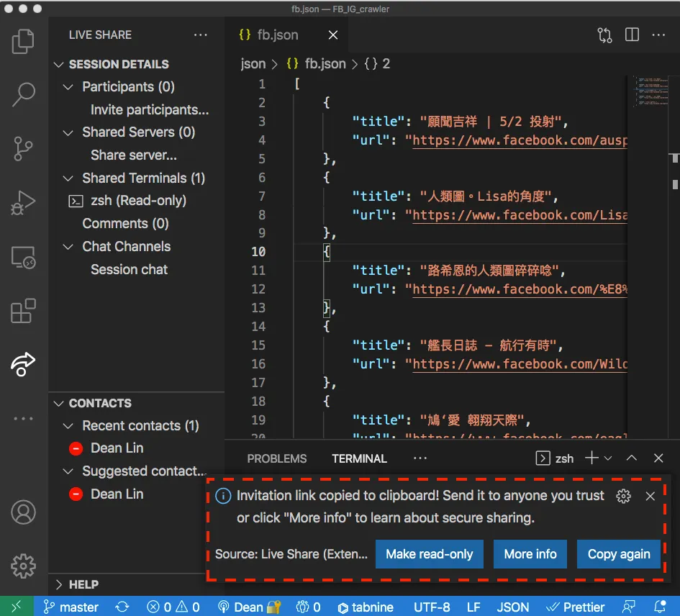The image size is (680, 616).
Task: Click the Prettier status bar item
Action: [x=575, y=607]
